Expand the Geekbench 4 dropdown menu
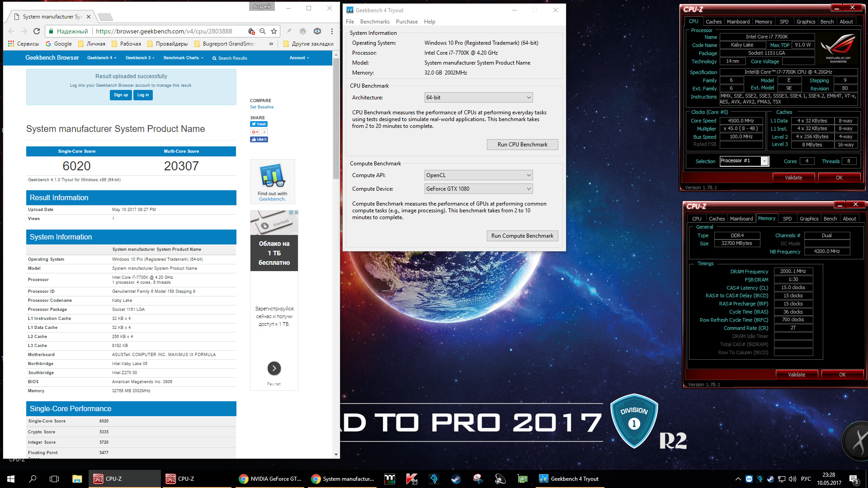The height and width of the screenshot is (488, 868). click(x=102, y=58)
